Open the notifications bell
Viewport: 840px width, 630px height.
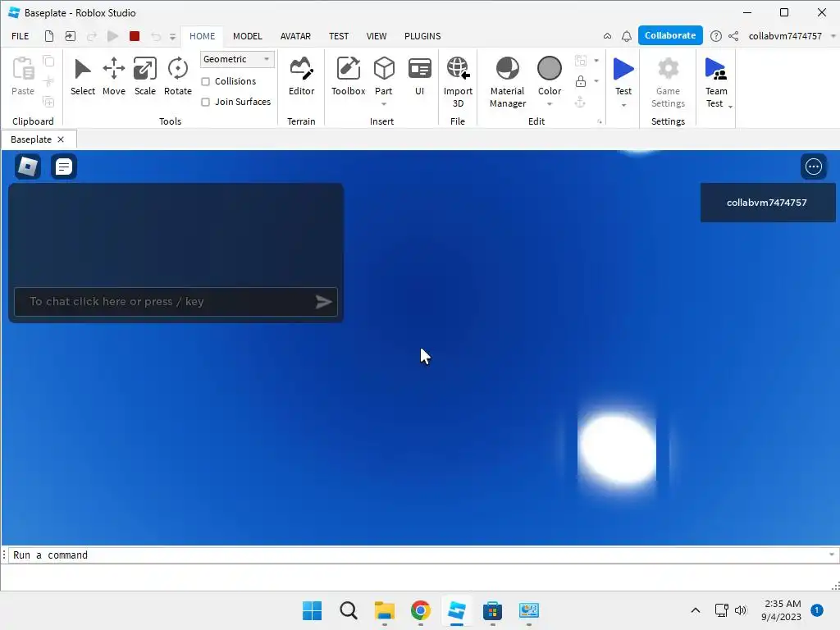coord(626,36)
